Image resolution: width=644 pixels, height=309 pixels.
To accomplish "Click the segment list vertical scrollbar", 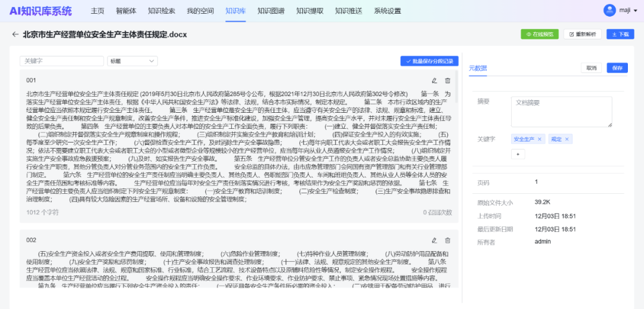I will (457, 86).
